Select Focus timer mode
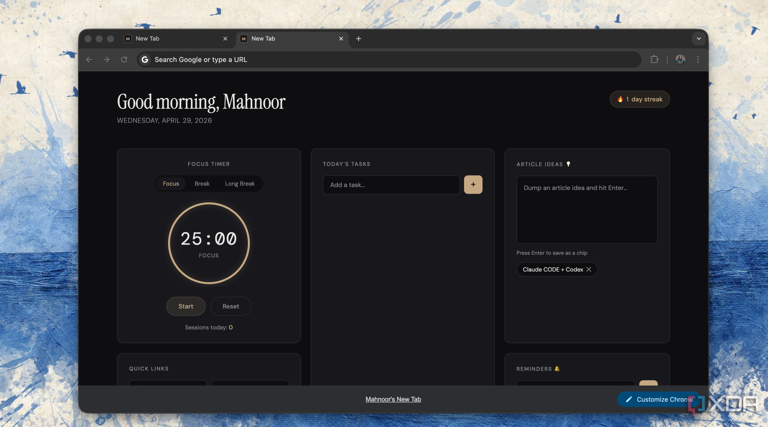The image size is (768, 427). click(171, 184)
